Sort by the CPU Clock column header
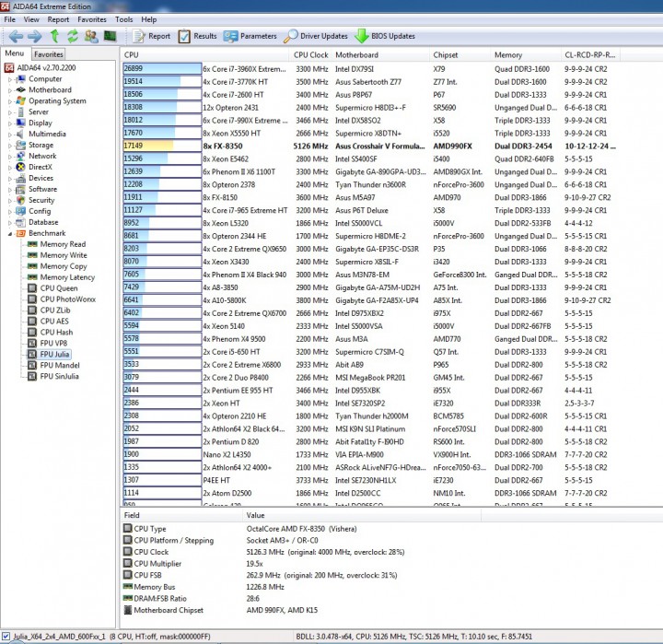Viewport: 663px width, 644px height. 311,55
